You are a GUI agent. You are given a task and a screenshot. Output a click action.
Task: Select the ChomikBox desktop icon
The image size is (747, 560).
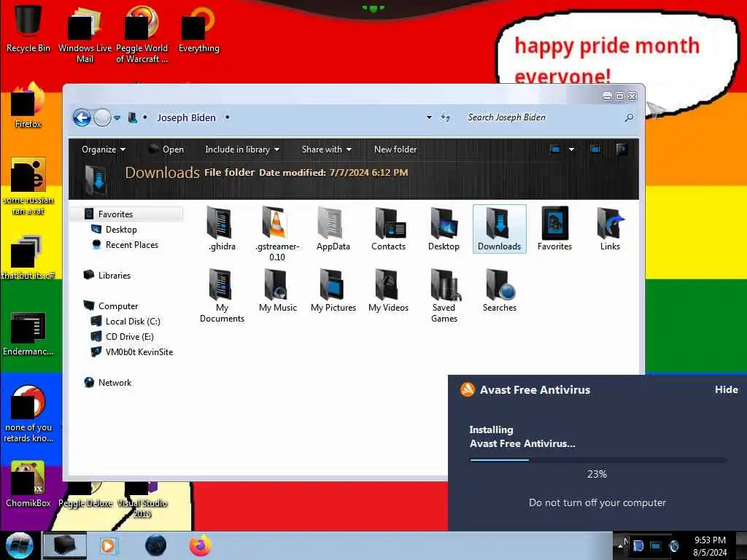point(28,485)
